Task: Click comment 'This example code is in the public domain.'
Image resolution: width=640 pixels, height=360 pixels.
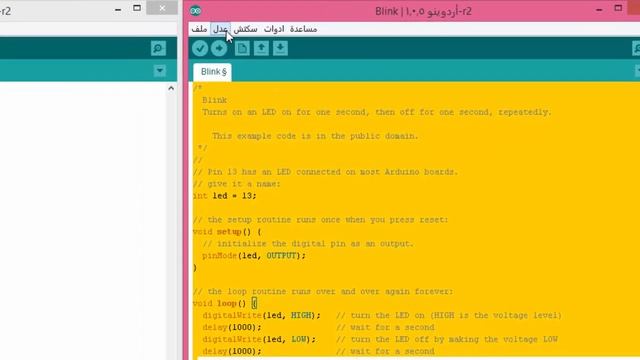Action: [x=315, y=136]
